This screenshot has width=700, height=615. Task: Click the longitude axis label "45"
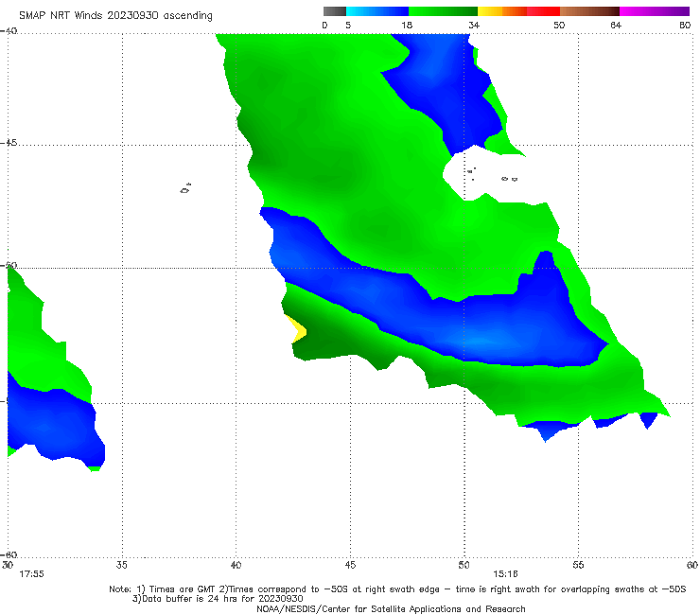[350, 565]
